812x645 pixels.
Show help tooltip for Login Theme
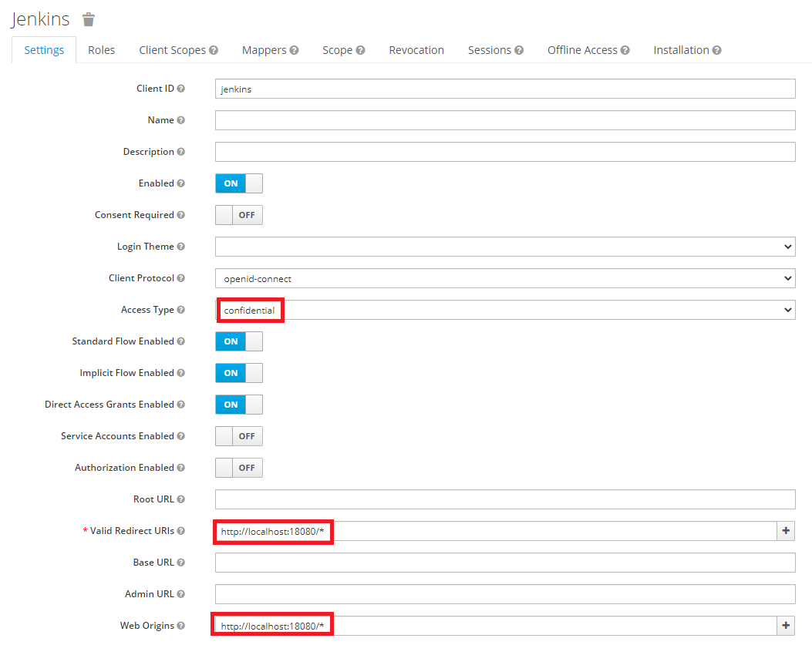[x=180, y=247]
